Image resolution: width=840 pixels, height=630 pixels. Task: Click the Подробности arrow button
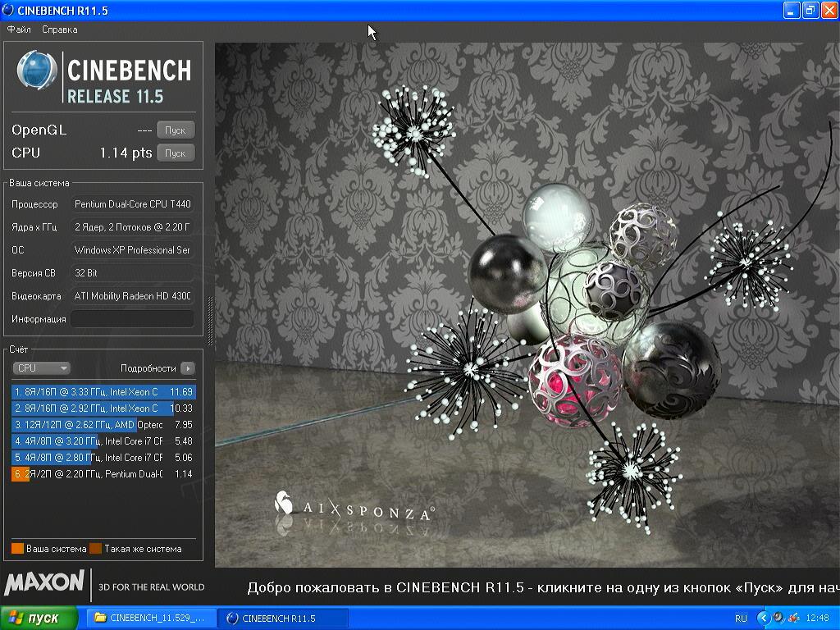point(188,368)
